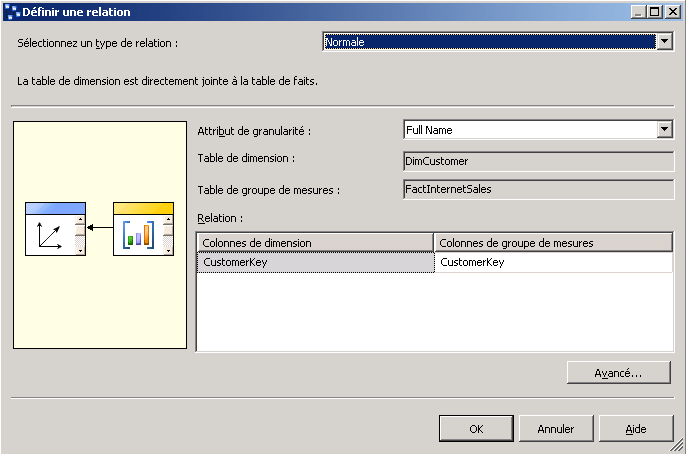
Task: Expand the granularity attribute dropdown arrow
Action: pyautogui.click(x=665, y=130)
